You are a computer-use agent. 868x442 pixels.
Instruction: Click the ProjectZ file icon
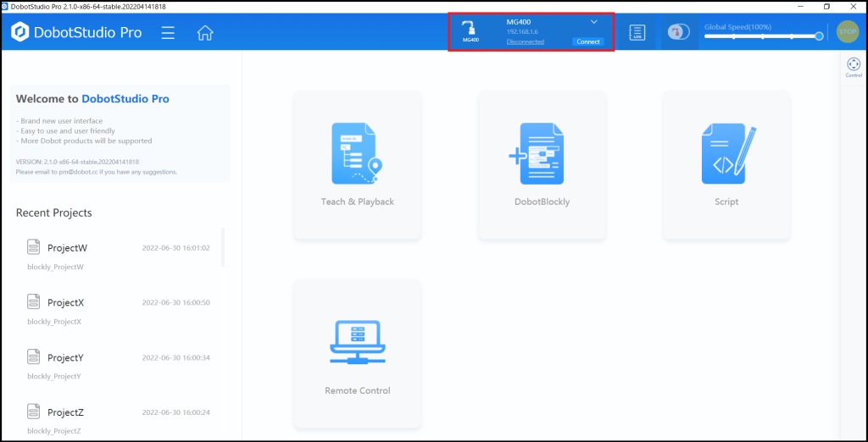(34, 411)
